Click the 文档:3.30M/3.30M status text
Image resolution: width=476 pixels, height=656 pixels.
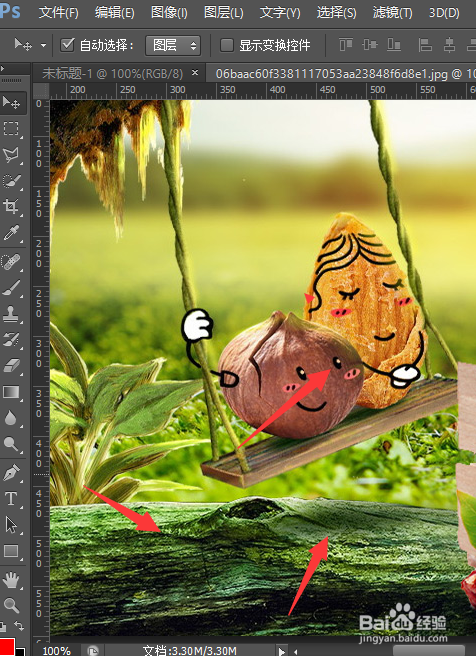tap(189, 651)
